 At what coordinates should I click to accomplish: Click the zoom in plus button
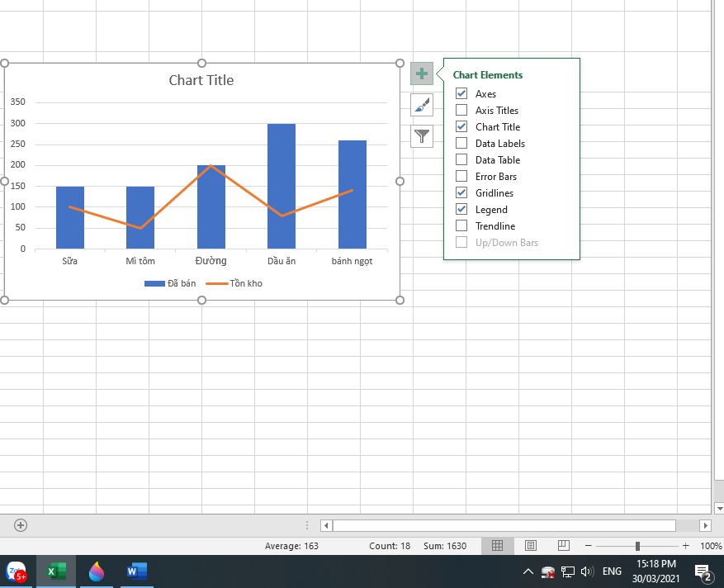pyautogui.click(x=686, y=546)
